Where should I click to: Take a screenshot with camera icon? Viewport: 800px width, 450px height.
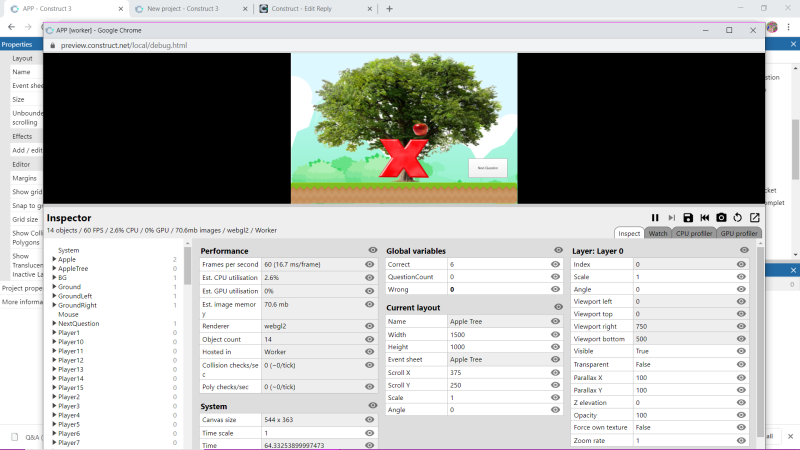click(x=721, y=218)
